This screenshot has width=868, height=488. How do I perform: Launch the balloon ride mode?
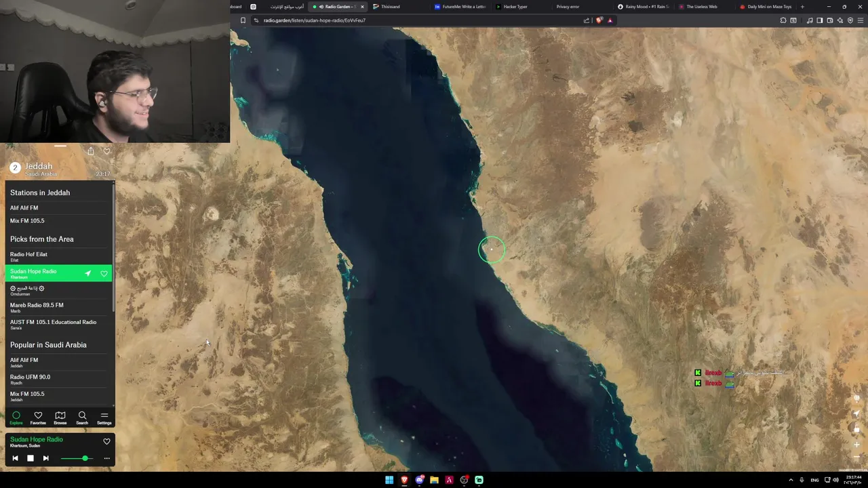point(856,398)
